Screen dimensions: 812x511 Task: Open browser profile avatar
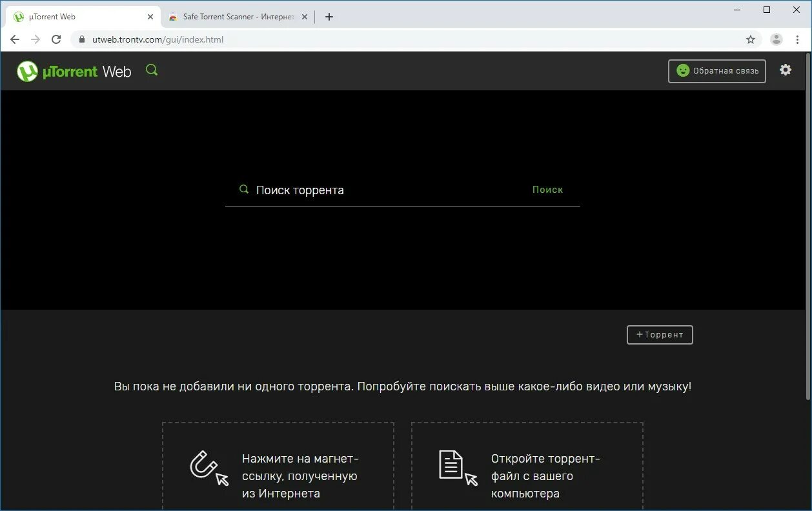[x=776, y=39]
